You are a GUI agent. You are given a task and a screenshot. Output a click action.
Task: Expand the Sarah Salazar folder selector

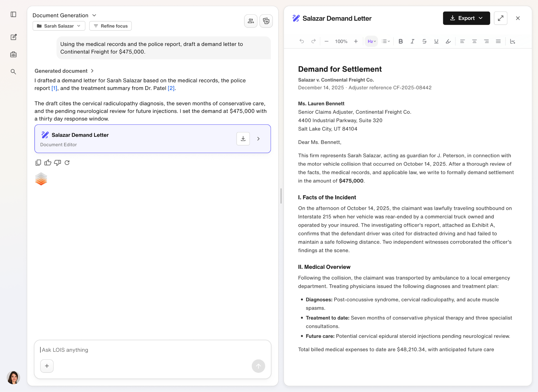coord(59,26)
